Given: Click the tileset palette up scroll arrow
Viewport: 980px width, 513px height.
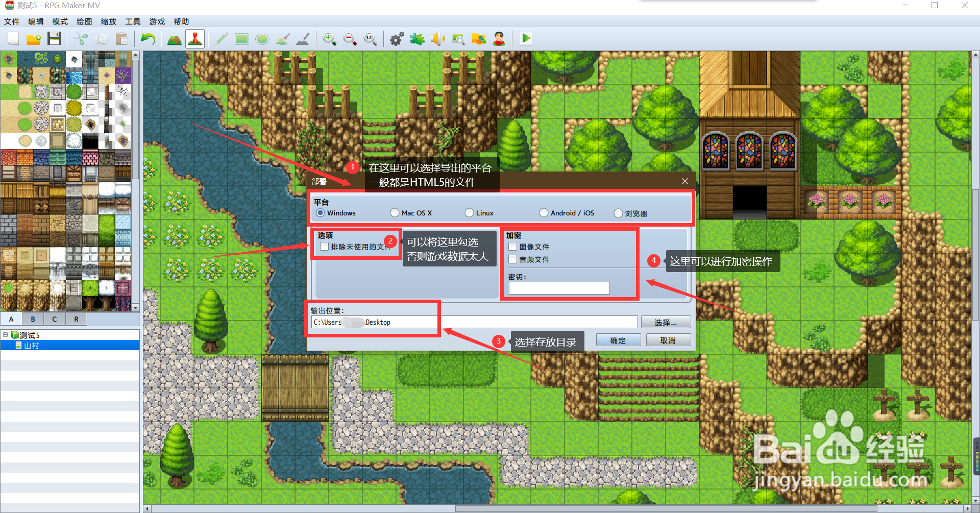Looking at the screenshot, I should pyautogui.click(x=135, y=54).
